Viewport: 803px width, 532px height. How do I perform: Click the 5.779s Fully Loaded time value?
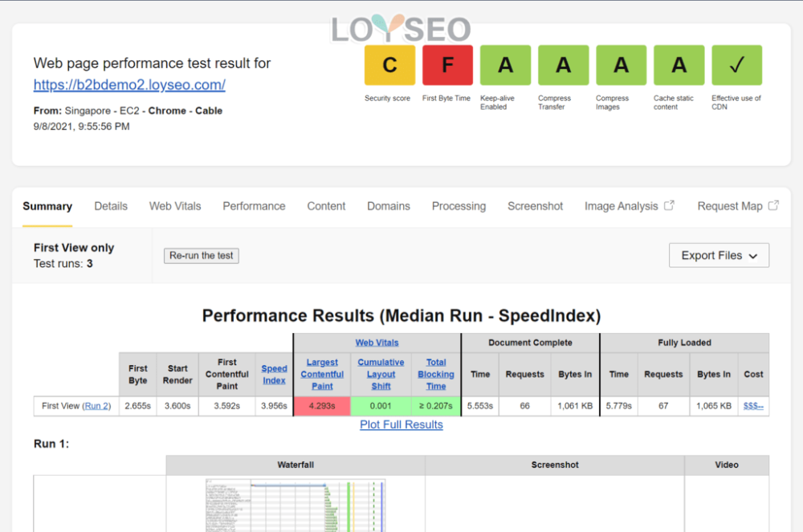tap(618, 406)
